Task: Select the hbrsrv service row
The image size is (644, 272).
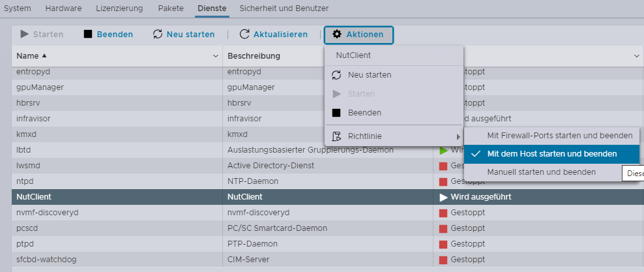Action: click(x=327, y=102)
